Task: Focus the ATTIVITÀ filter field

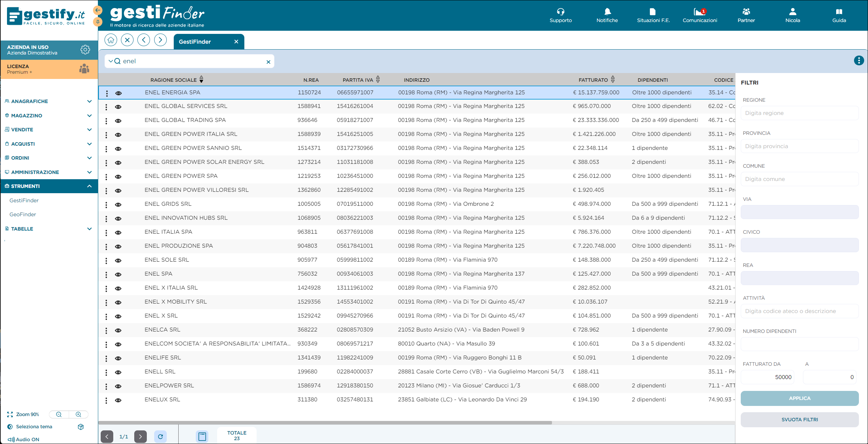Action: pos(799,311)
